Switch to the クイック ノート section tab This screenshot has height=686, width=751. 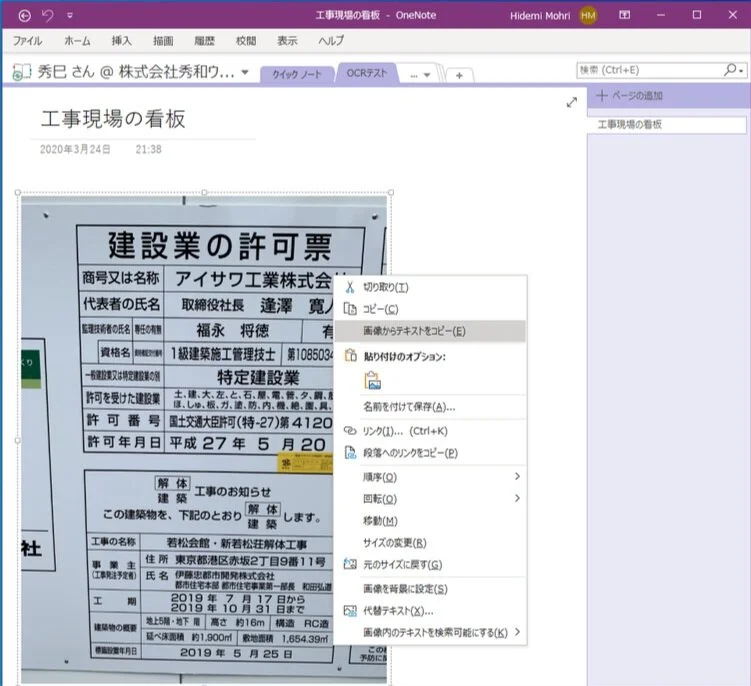[x=297, y=74]
